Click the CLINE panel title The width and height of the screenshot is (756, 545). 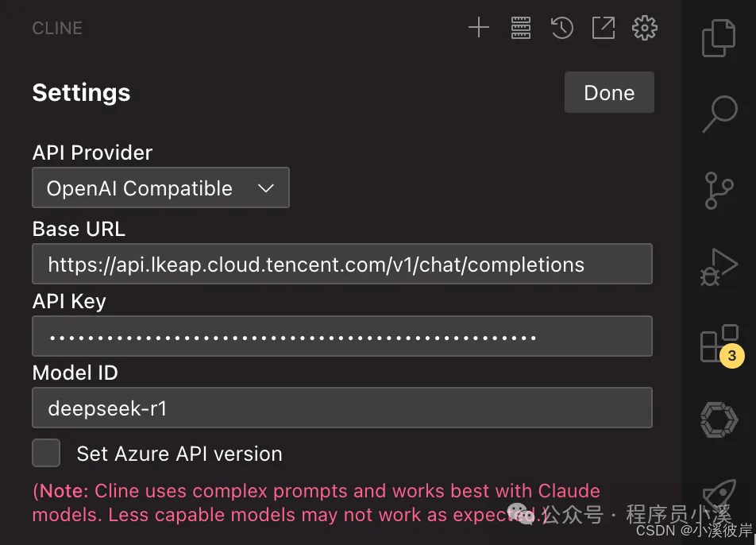click(x=57, y=29)
